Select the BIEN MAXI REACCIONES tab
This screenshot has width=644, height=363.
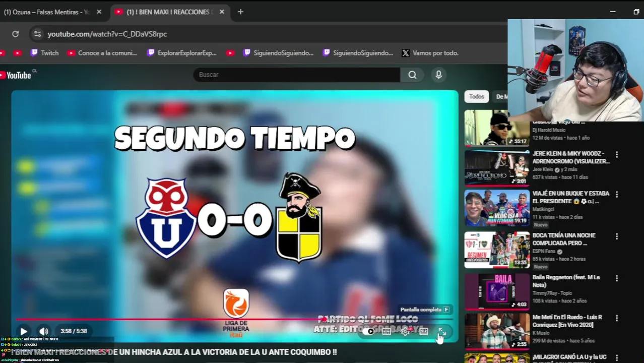[170, 12]
